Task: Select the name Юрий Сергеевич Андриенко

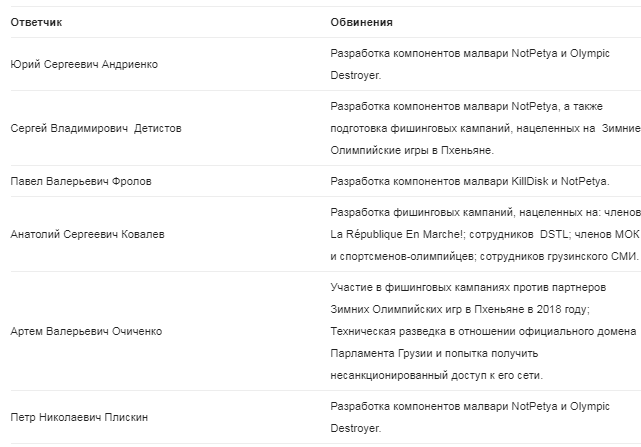Action: coord(84,64)
